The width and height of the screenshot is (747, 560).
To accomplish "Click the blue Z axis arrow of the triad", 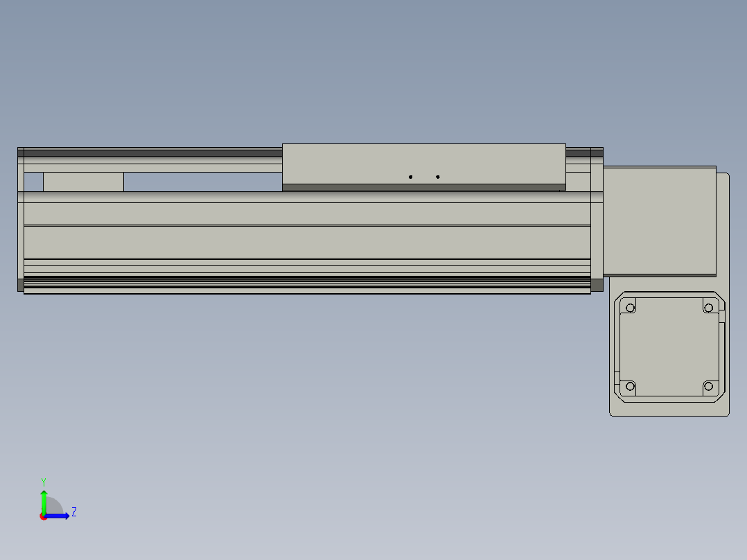I will point(58,516).
